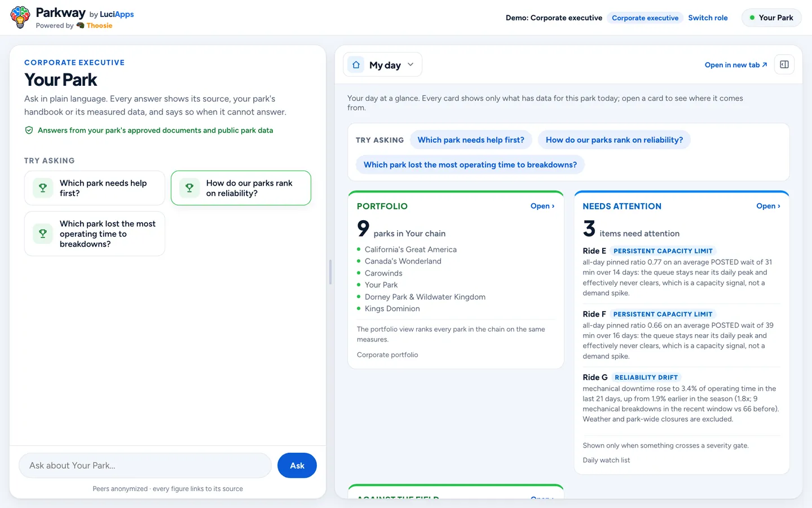Image resolution: width=812 pixels, height=508 pixels.
Task: Click trophy icon on 'lost the most operating time' card
Action: (43, 234)
